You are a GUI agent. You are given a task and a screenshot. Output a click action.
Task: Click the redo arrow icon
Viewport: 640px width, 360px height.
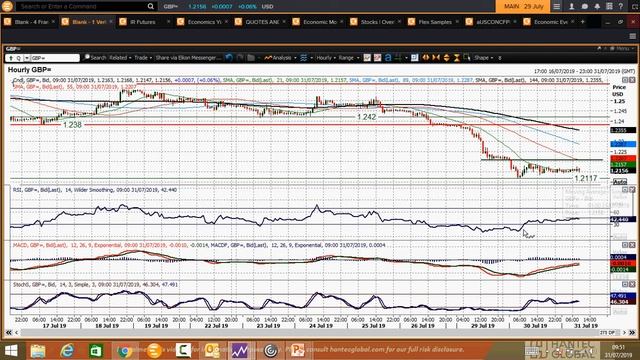[x=240, y=58]
